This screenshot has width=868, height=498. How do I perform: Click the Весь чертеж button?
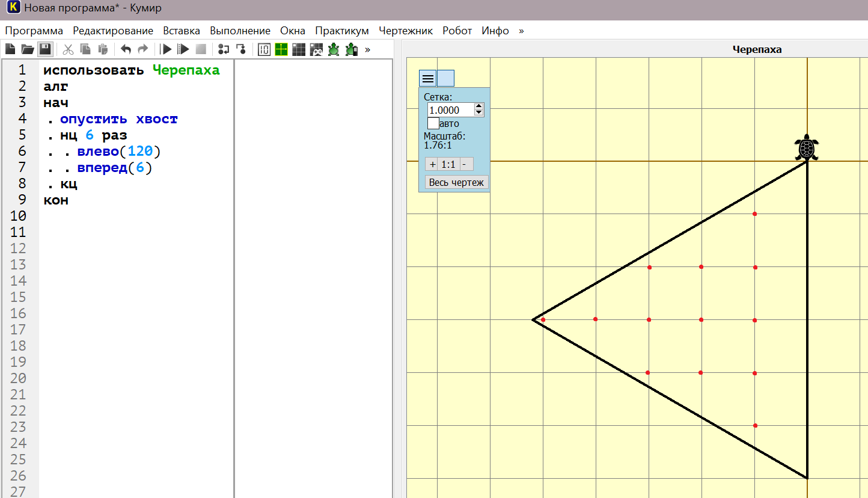[x=456, y=182]
